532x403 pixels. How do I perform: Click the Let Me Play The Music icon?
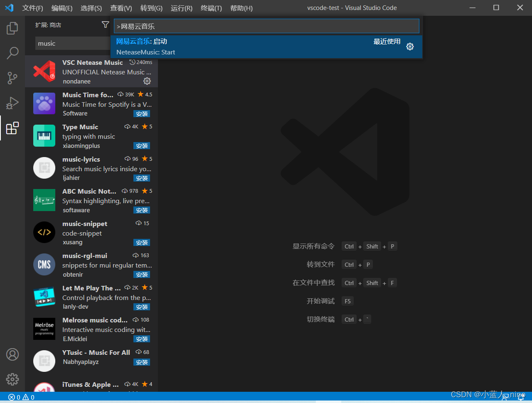pyautogui.click(x=44, y=297)
